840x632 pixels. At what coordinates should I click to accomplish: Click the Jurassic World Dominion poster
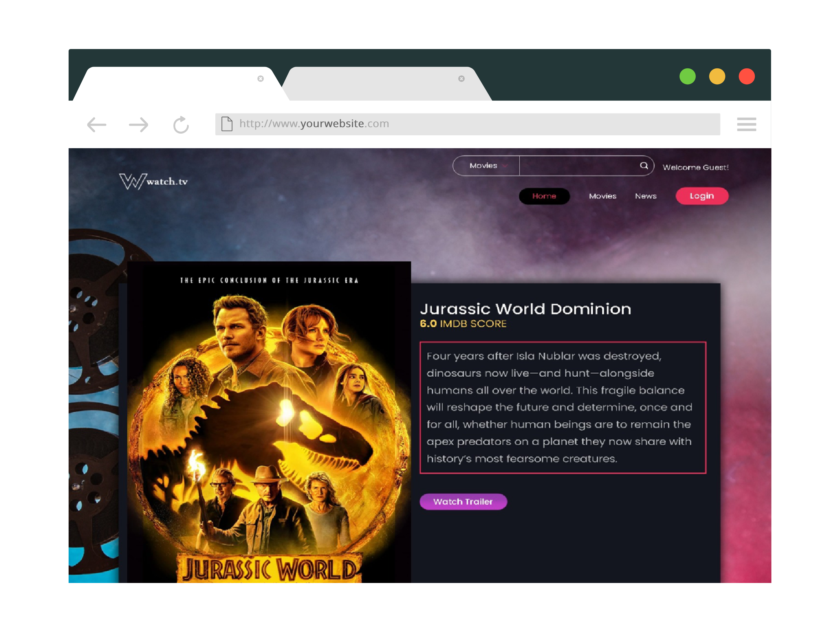269,422
